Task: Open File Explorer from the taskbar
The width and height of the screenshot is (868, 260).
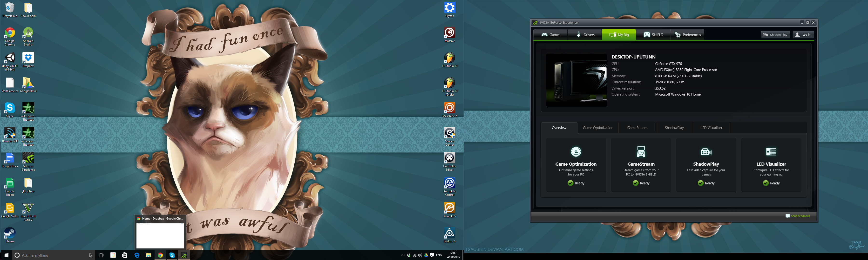Action: (148, 255)
